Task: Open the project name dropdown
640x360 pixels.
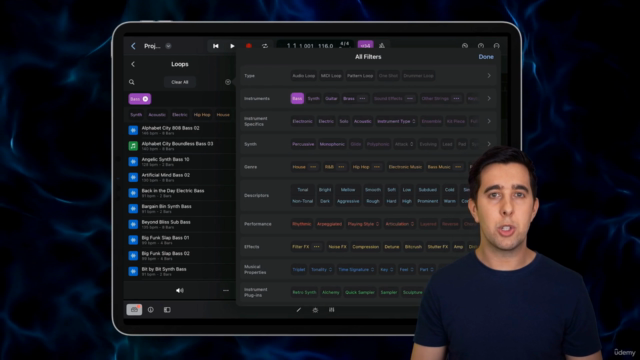Action: 168,46
